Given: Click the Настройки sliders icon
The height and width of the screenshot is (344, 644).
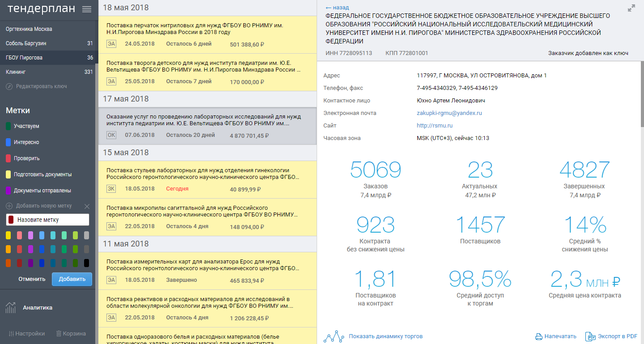Looking at the screenshot, I should 12,333.
